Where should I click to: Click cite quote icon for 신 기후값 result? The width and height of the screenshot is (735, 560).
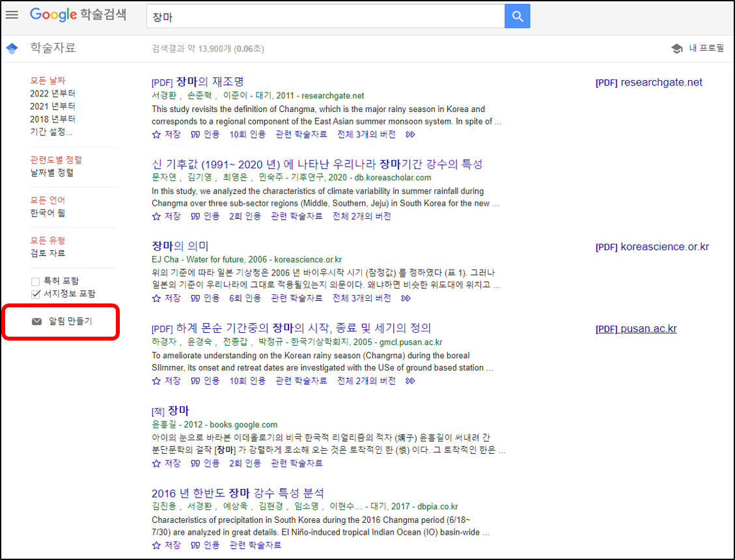pos(195,216)
